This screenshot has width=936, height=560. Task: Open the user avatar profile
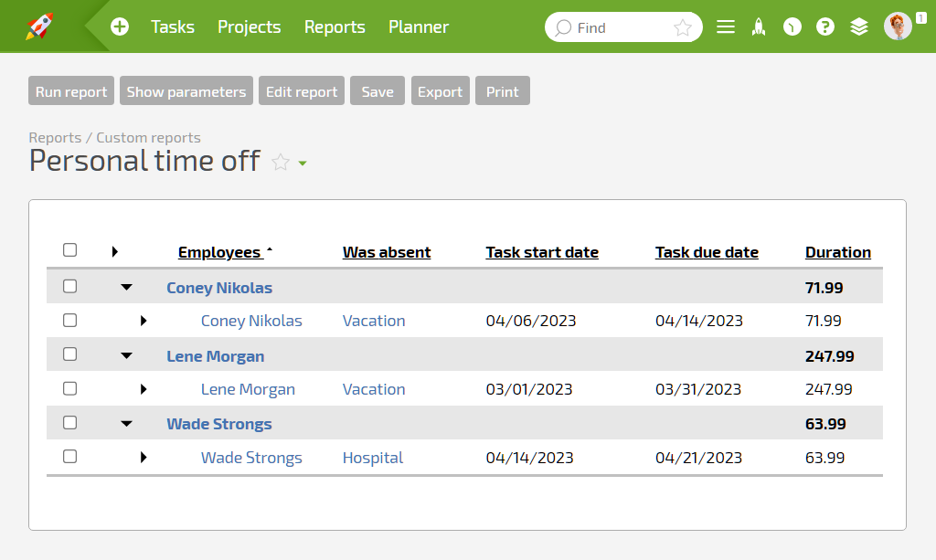(898, 26)
